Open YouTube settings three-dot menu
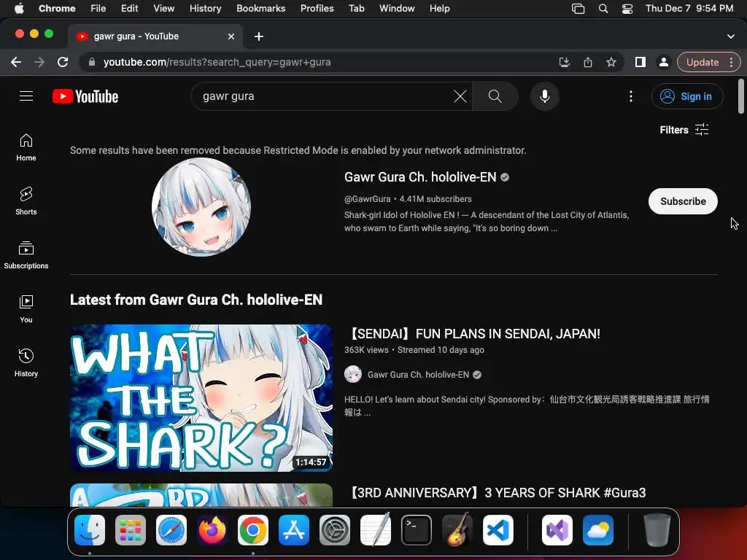The image size is (747, 560). [631, 96]
